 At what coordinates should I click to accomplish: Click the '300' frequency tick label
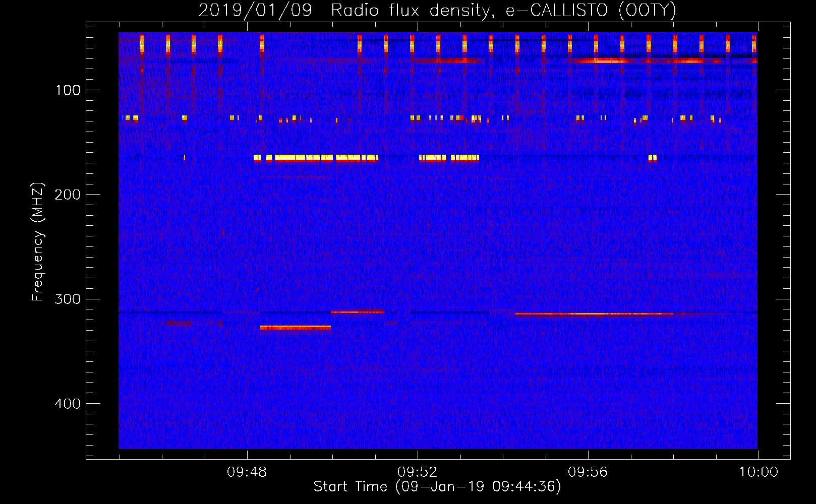point(68,299)
